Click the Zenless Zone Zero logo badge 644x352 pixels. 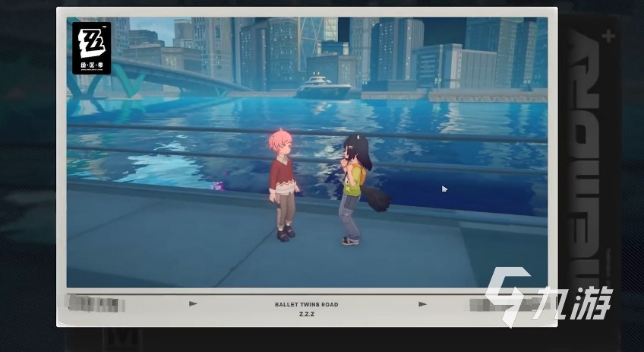pos(92,48)
